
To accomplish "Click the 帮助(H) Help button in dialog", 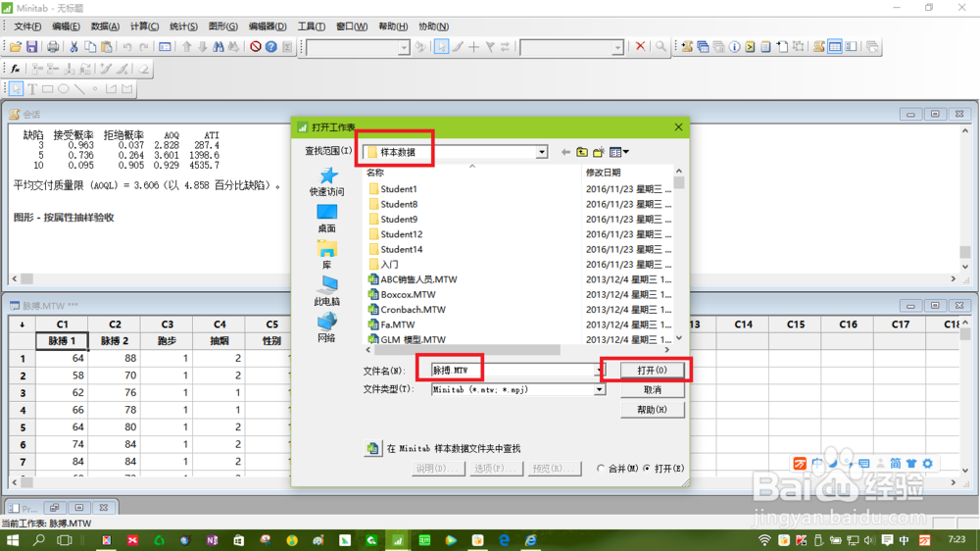I will click(x=652, y=410).
